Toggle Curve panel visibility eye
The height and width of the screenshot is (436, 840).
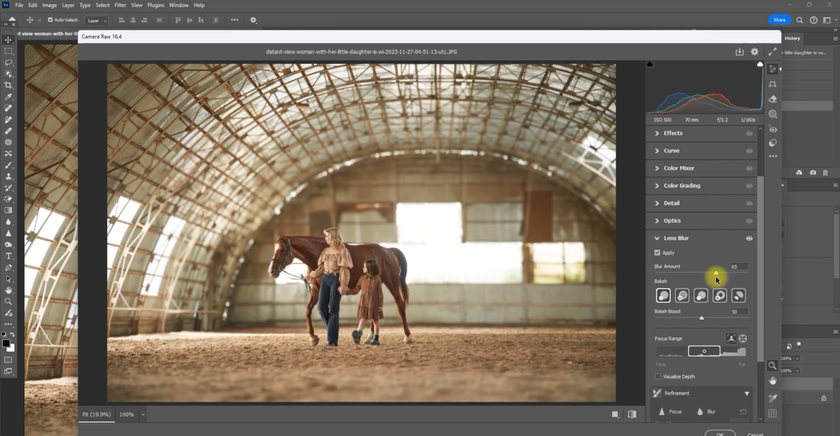click(x=749, y=151)
